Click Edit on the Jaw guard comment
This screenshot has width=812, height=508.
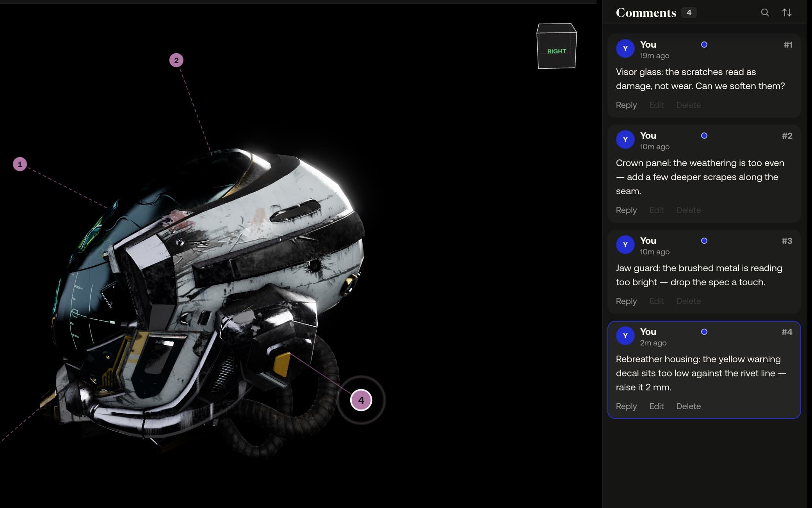point(656,301)
